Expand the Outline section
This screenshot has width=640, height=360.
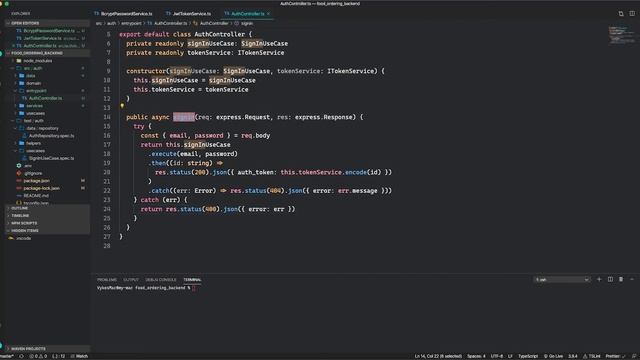47,208
